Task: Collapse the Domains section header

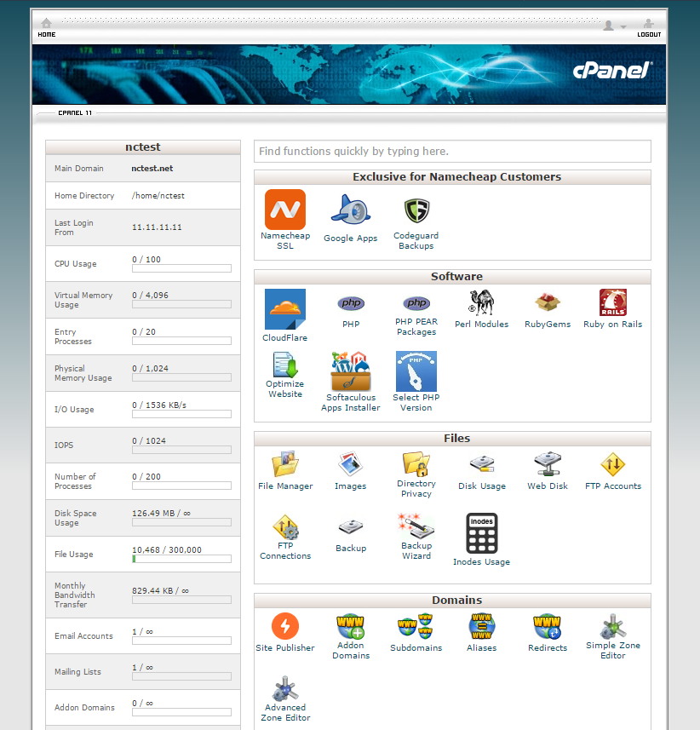Action: pos(452,601)
